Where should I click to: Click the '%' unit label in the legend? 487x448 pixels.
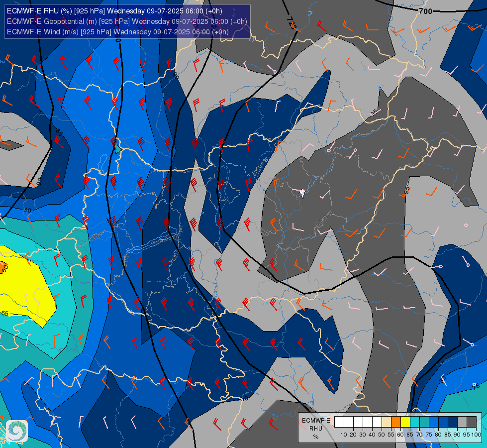coord(315,437)
